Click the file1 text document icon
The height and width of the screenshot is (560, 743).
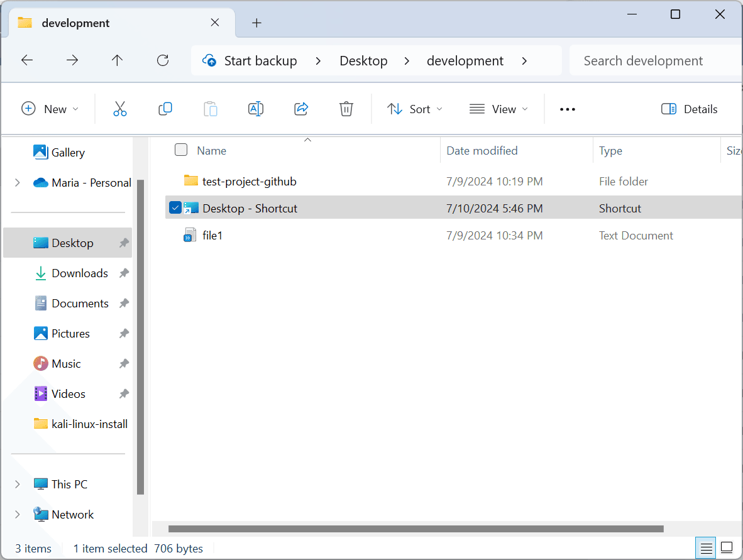[190, 235]
